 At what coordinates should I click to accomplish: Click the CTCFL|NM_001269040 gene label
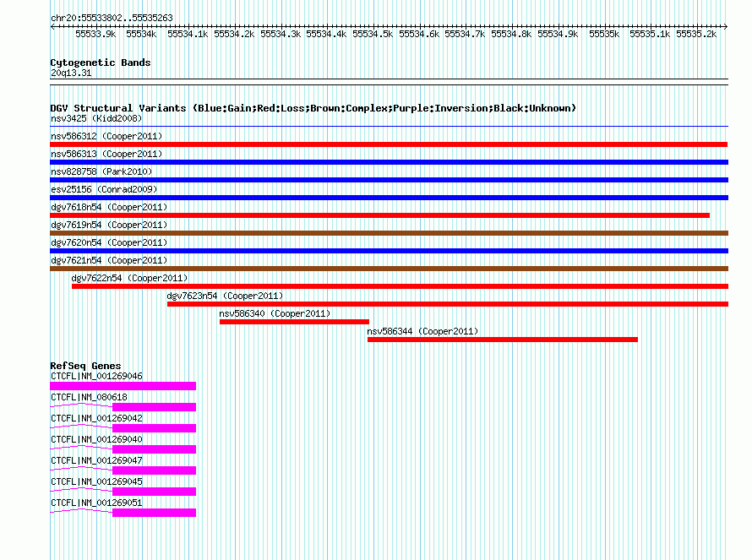point(97,439)
